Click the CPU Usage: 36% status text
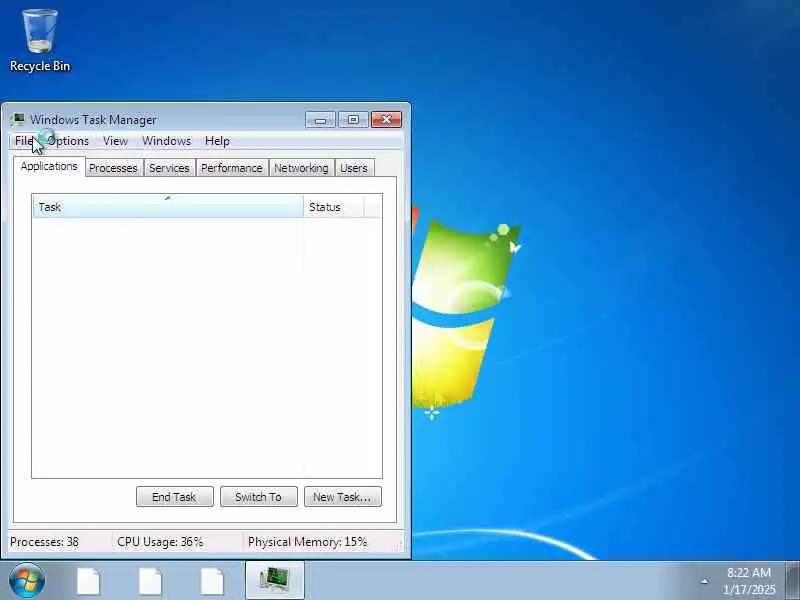Screen dimensions: 800x600 [160, 542]
